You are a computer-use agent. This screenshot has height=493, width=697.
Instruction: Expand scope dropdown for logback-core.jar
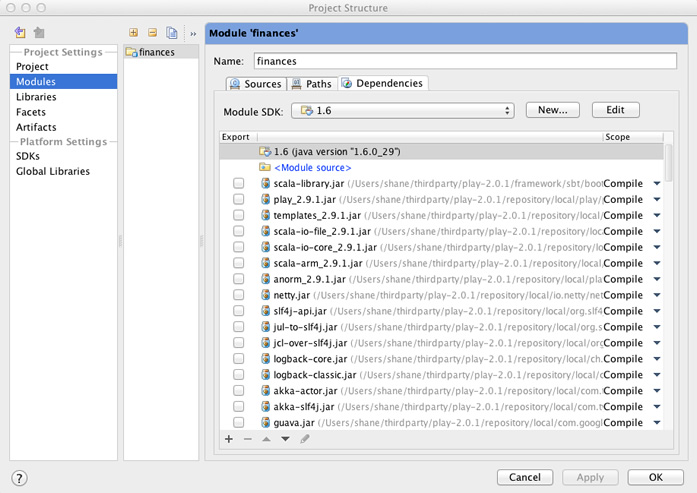tap(656, 359)
